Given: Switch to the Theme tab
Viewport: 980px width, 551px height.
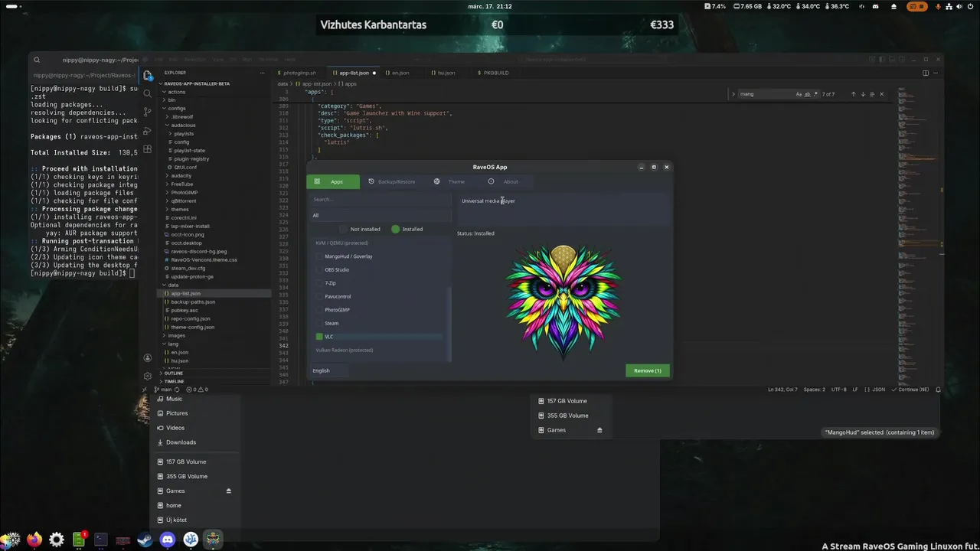Looking at the screenshot, I should click(449, 181).
